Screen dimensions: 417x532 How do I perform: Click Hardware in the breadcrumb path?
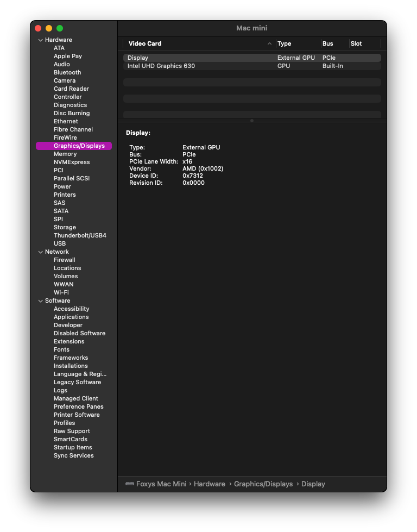tap(210, 484)
